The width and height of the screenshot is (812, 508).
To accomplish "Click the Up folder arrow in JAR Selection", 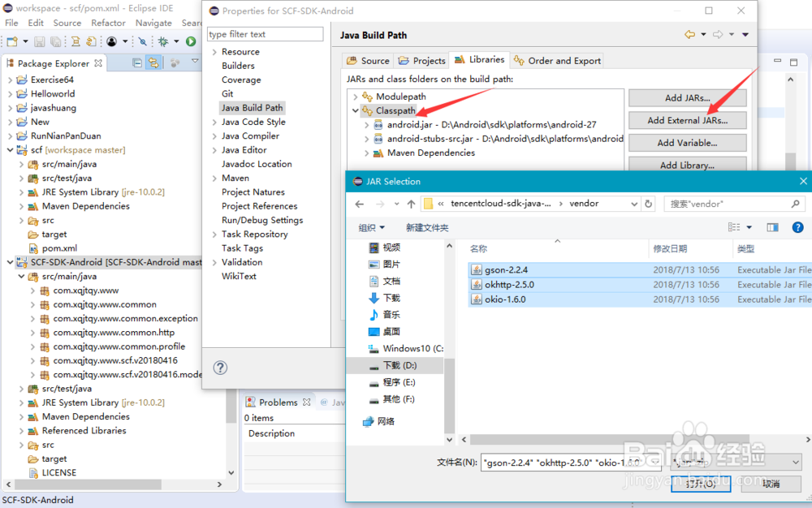I will (411, 204).
